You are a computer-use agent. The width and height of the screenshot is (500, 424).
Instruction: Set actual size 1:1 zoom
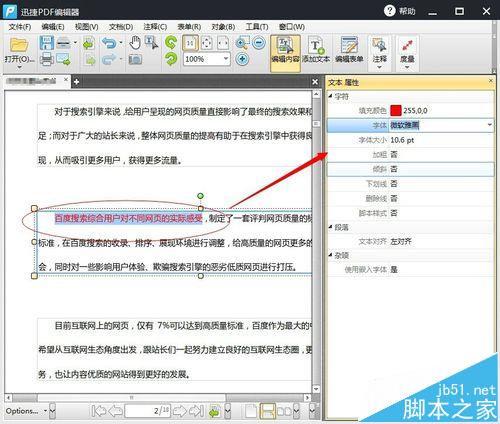(x=190, y=43)
